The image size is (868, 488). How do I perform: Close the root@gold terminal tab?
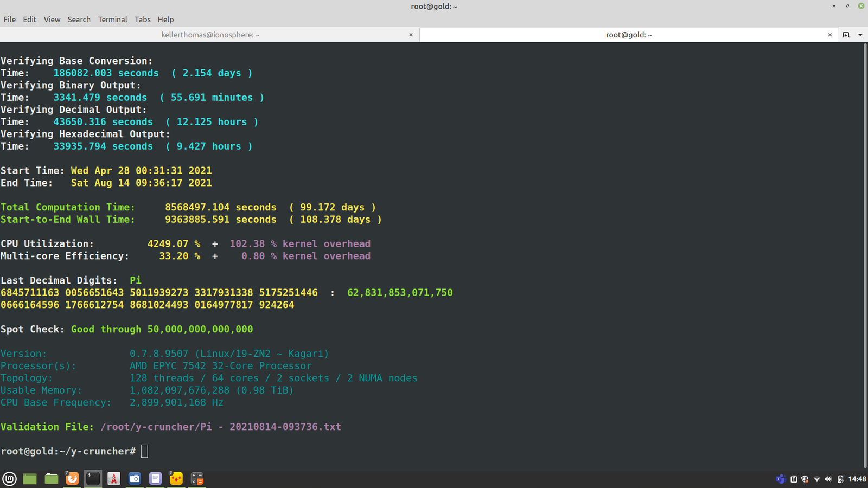829,35
